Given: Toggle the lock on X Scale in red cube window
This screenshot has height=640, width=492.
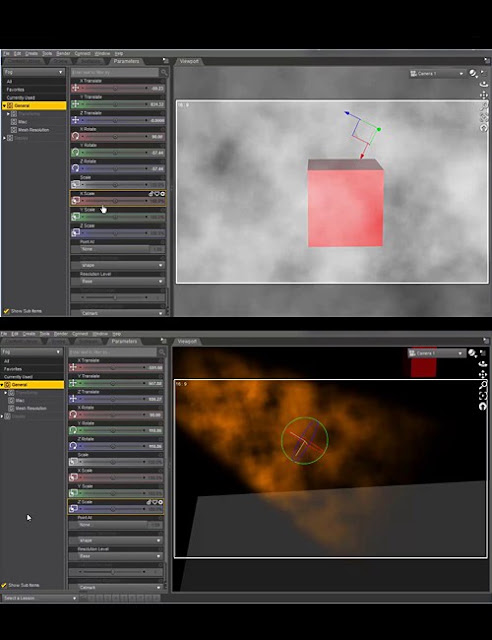Looking at the screenshot, I should tap(151, 194).
